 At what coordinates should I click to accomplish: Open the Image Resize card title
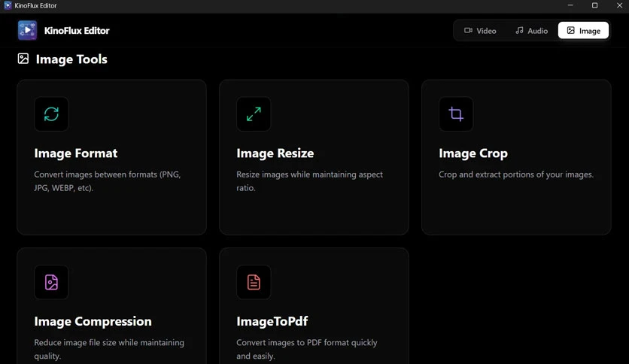[275, 153]
